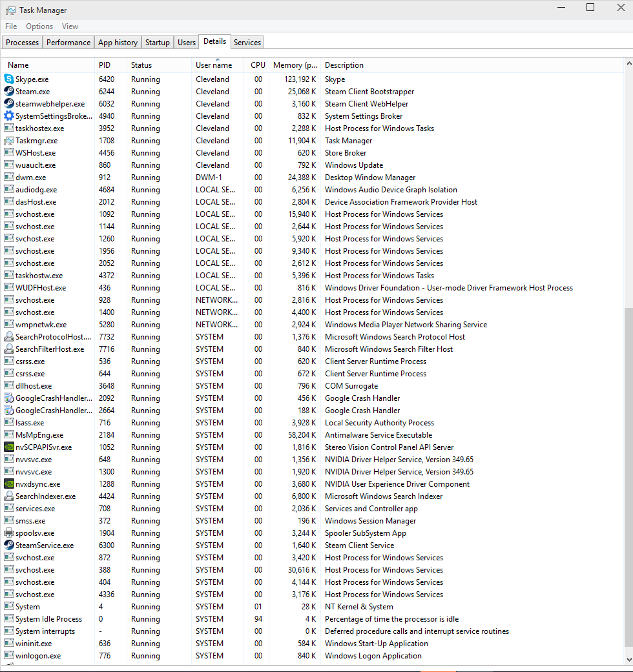The image size is (633, 672).
Task: Click the SearchFilterHost.exe icon
Action: point(8,349)
